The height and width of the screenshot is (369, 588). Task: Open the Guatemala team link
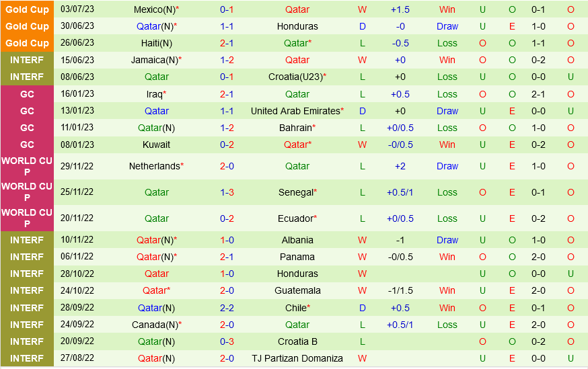(x=297, y=290)
